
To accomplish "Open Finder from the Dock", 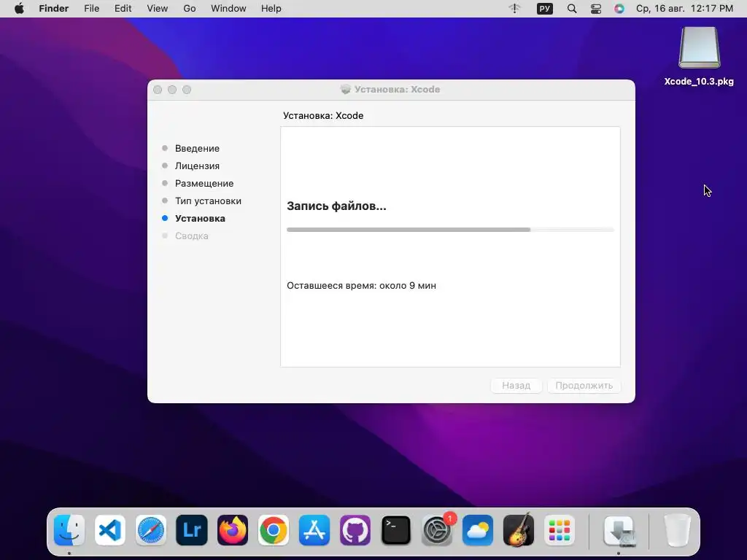I will pos(69,530).
